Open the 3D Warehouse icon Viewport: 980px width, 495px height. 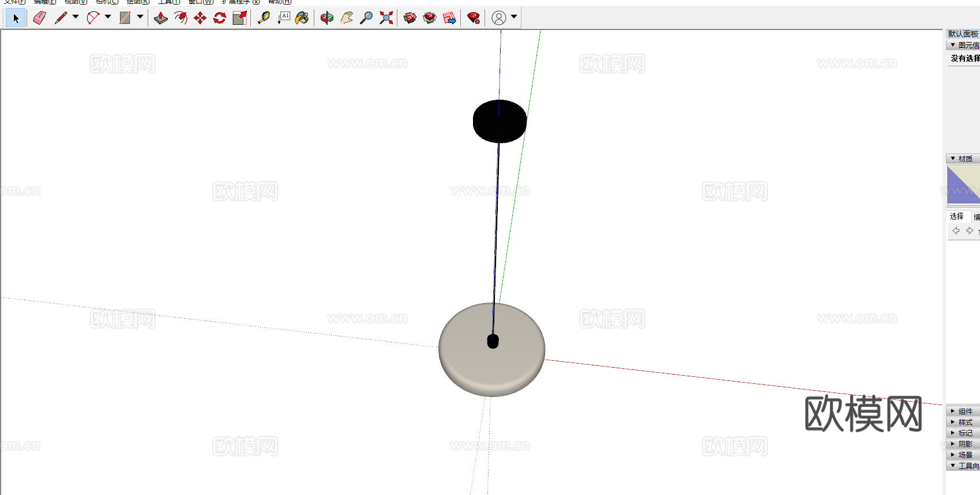pyautogui.click(x=410, y=18)
